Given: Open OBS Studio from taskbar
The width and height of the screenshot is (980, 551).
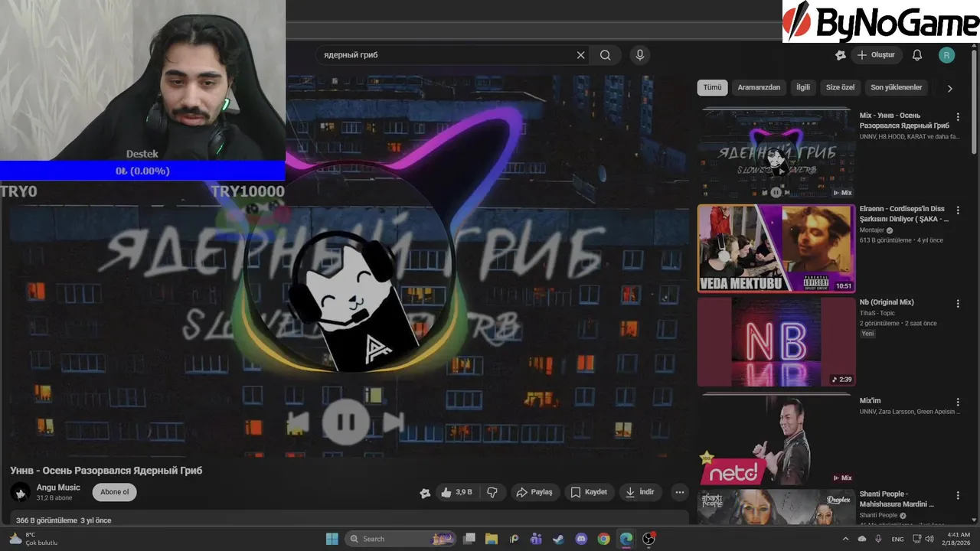Looking at the screenshot, I should click(648, 539).
